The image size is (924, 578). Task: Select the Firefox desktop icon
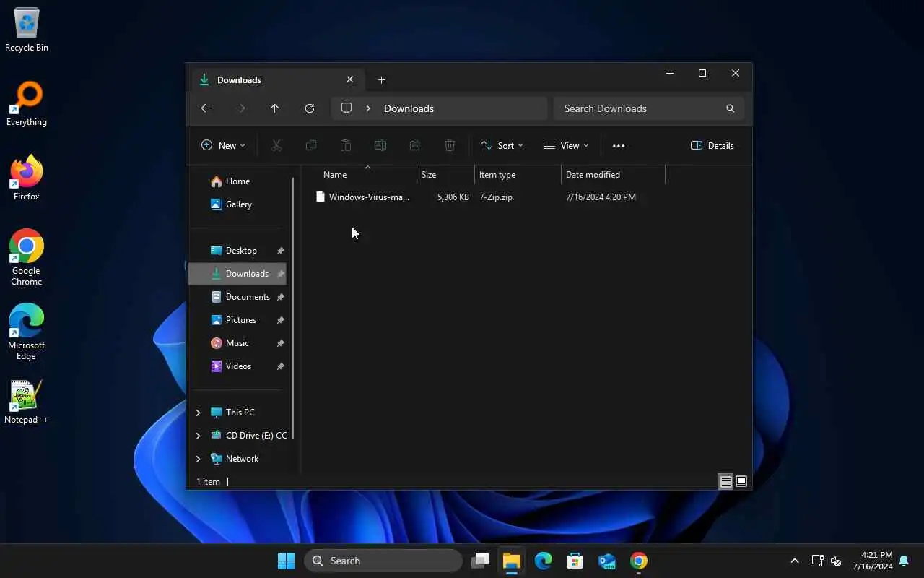tap(27, 178)
